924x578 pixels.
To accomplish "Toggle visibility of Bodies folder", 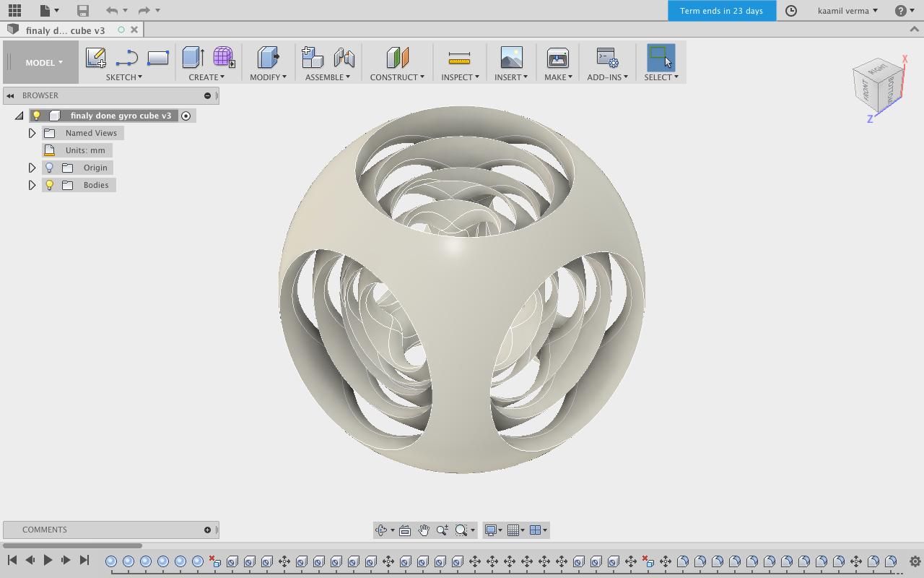I will [49, 185].
